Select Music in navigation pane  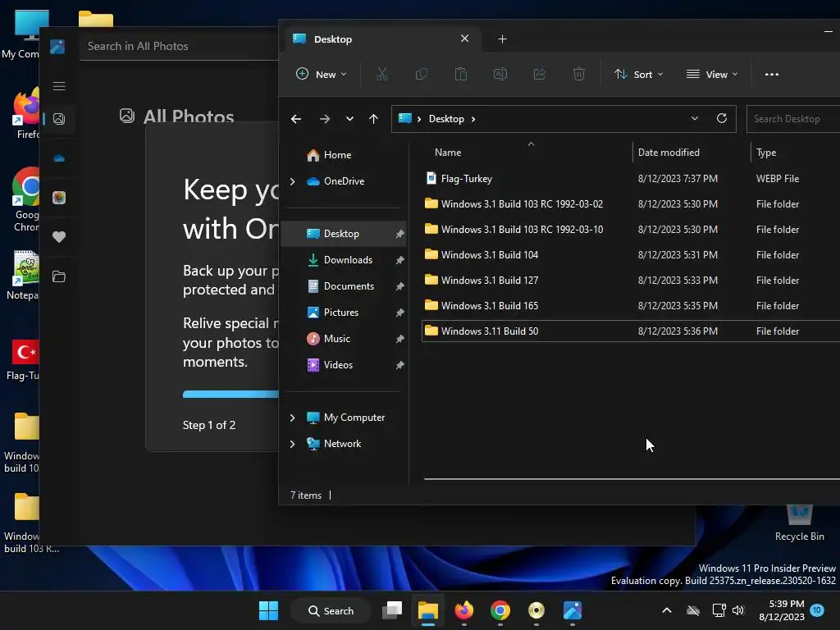[344, 339]
